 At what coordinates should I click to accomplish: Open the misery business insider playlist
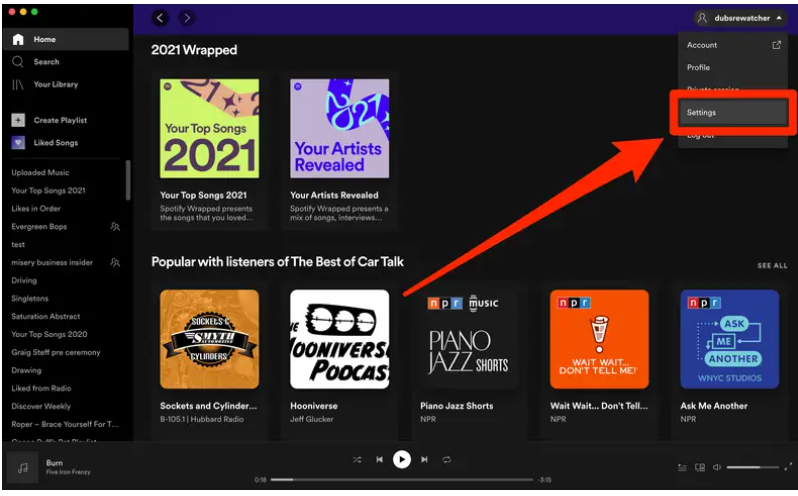click(52, 262)
